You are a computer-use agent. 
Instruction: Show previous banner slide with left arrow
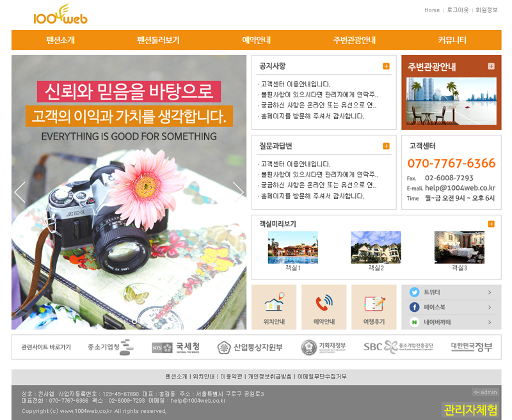point(20,192)
